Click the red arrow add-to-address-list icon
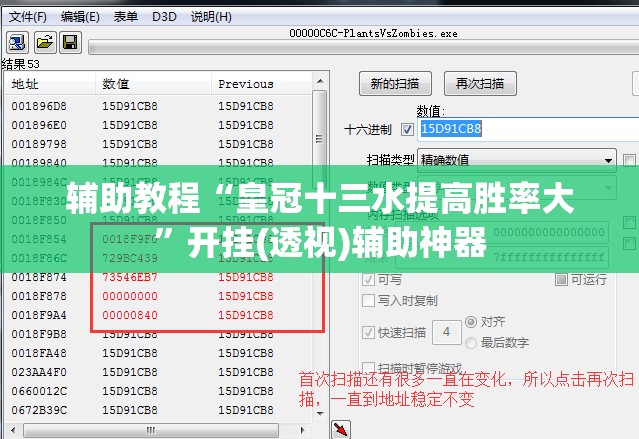Screen dimensions: 639x439 (x=341, y=429)
